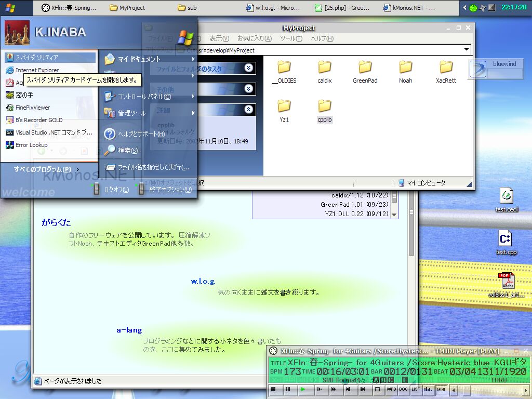Click right arrow of TMIDI Player position scrollbar
The width and height of the screenshot is (532, 399).
pos(526,390)
